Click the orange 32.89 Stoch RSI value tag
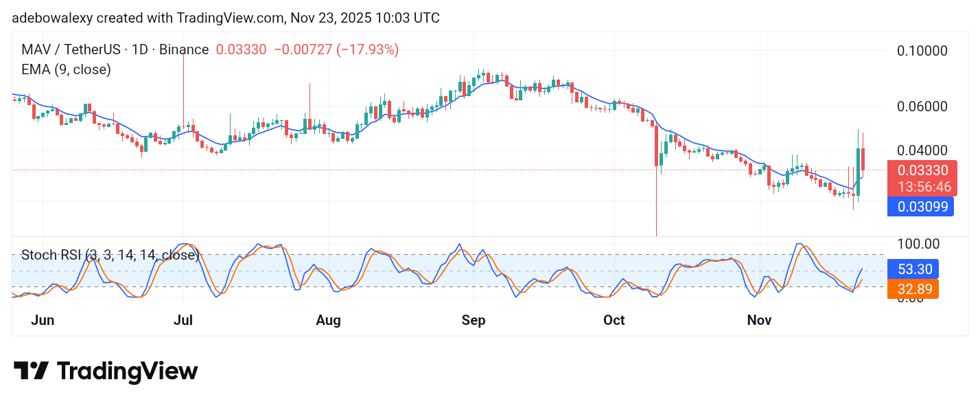The width and height of the screenshot is (980, 406). (x=913, y=289)
